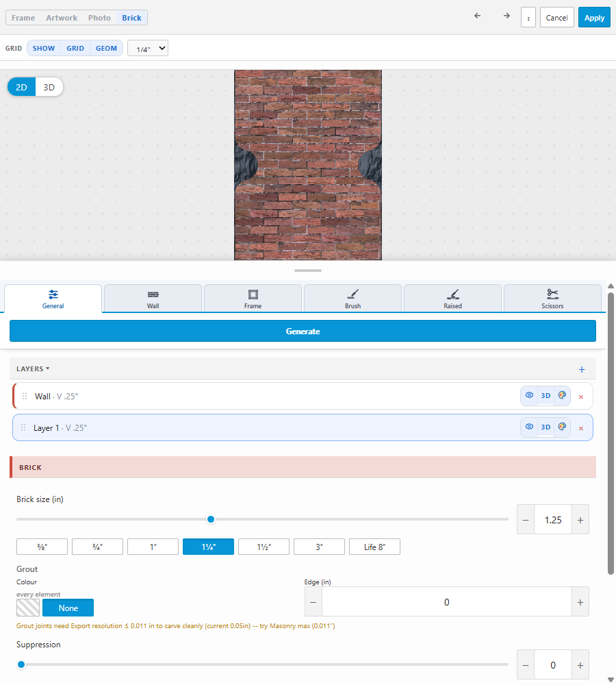Click the brick size value field
This screenshot has height=685, width=616.
pyautogui.click(x=553, y=520)
